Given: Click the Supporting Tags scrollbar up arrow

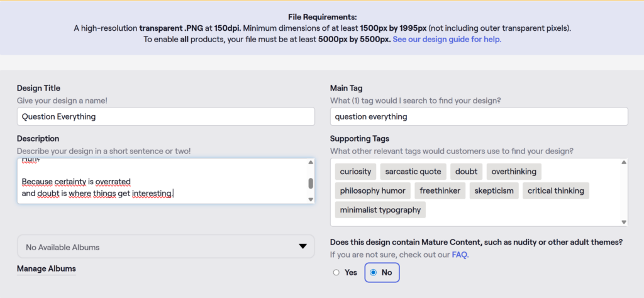Looking at the screenshot, I should coord(624,162).
